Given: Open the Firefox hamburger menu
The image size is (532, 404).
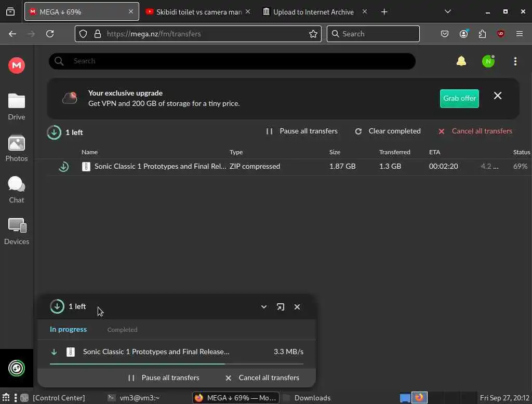Looking at the screenshot, I should click(x=520, y=34).
